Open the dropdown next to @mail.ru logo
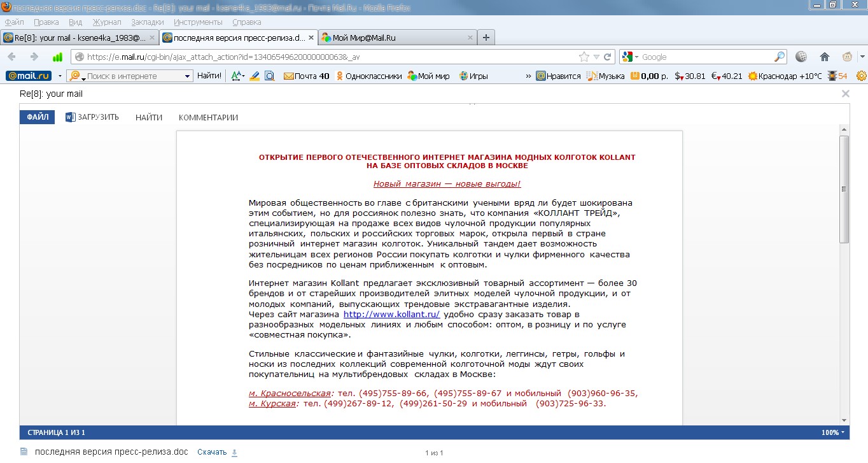Image resolution: width=868 pixels, height=463 pixels. point(60,76)
